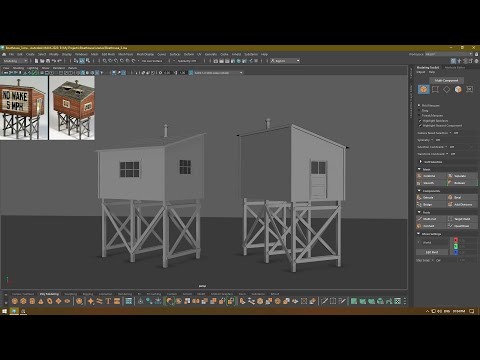Screen dimensions: 480x360
Task: Click the Connect tool icon in Tools
Action: [420, 226]
